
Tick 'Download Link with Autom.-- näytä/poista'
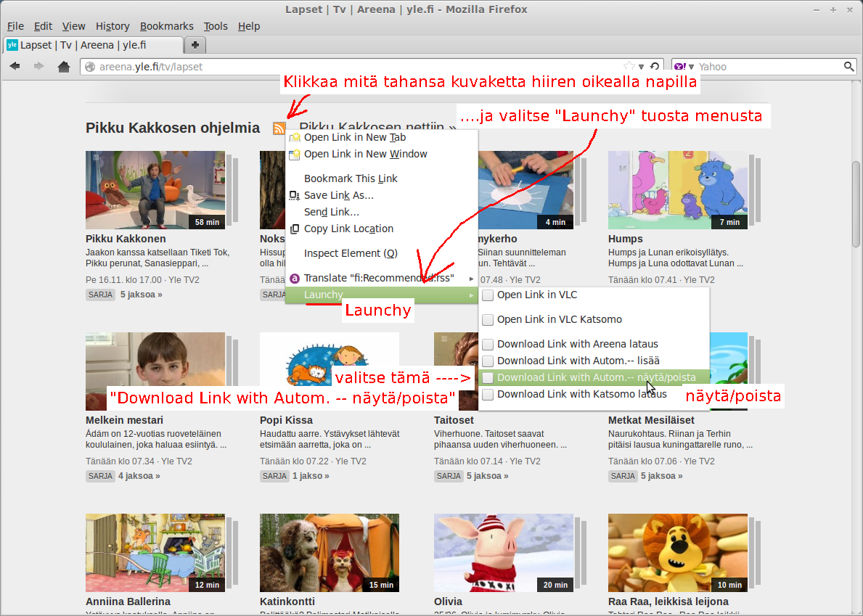tap(488, 378)
